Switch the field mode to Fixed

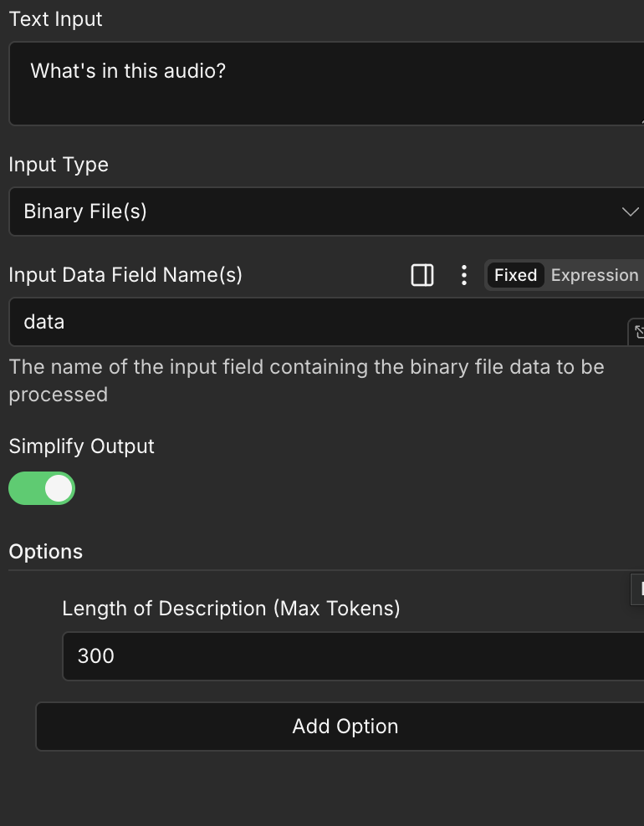click(515, 275)
